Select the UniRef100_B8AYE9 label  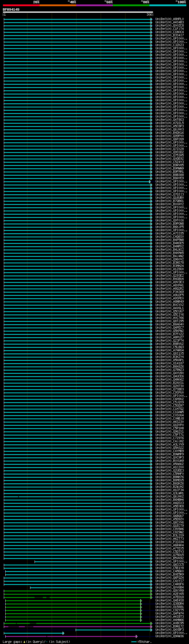tap(170, 178)
